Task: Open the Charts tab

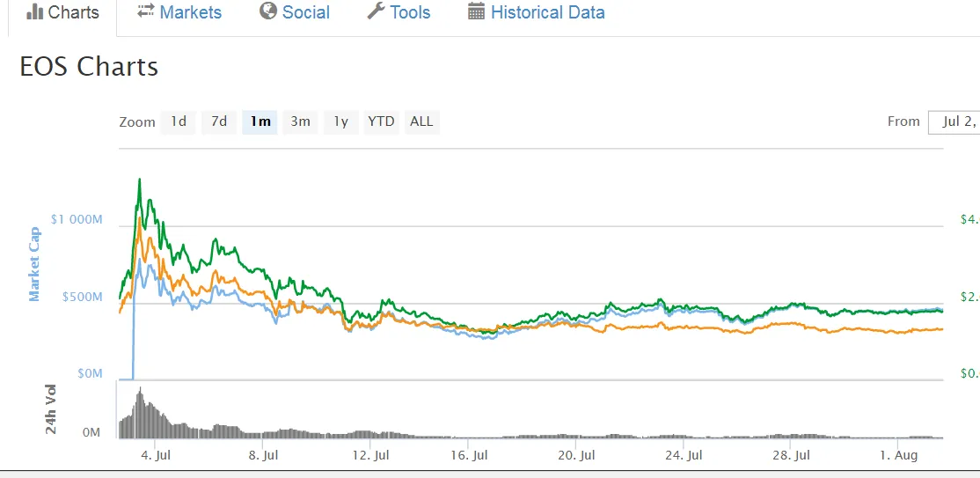Action: (62, 13)
